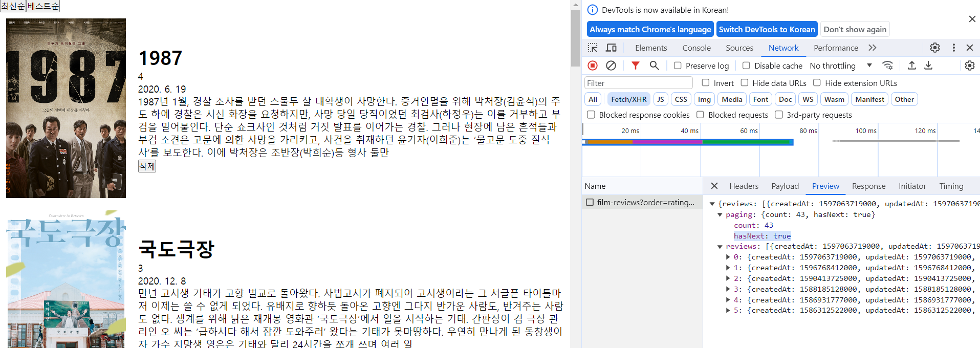Toggle the network filter funnel icon

click(635, 66)
